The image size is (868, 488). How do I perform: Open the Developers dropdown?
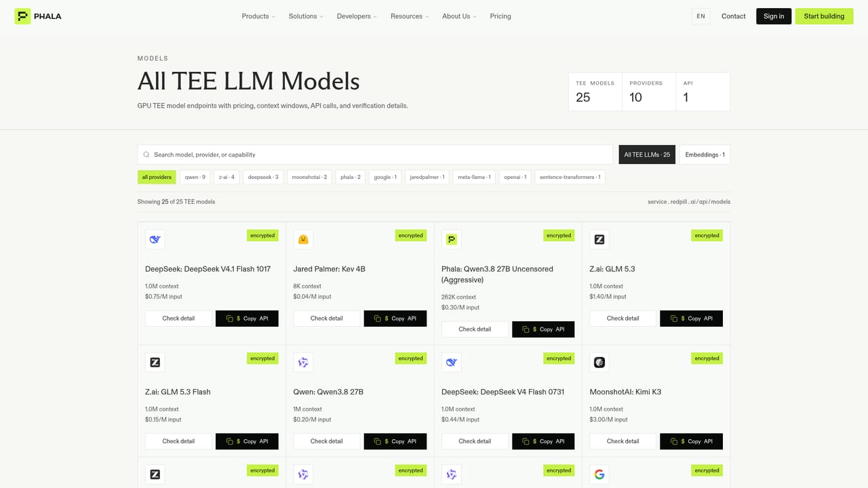(357, 16)
